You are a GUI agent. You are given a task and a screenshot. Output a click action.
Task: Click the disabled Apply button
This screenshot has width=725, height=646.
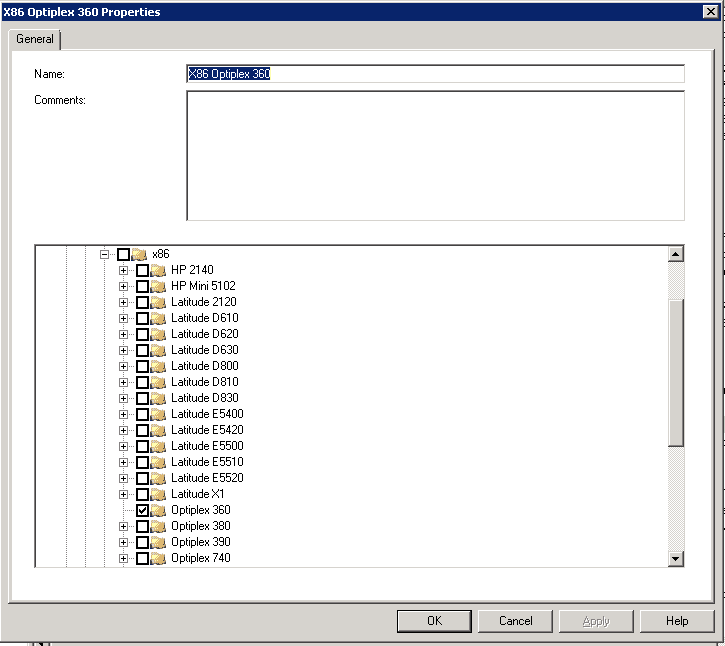point(596,621)
